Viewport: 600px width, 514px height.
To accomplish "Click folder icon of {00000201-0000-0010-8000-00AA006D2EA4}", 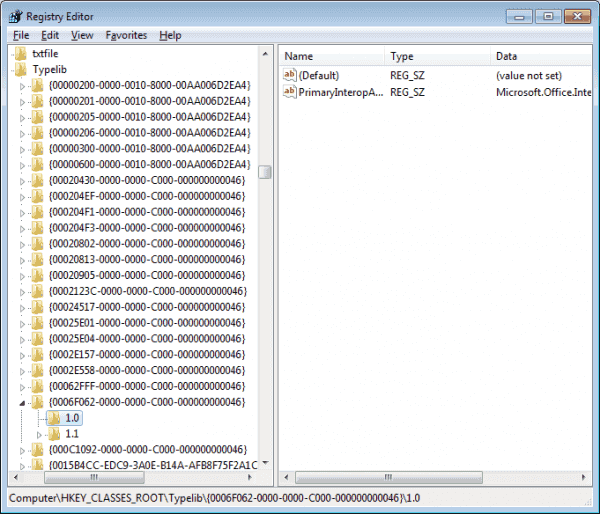I will [x=38, y=101].
